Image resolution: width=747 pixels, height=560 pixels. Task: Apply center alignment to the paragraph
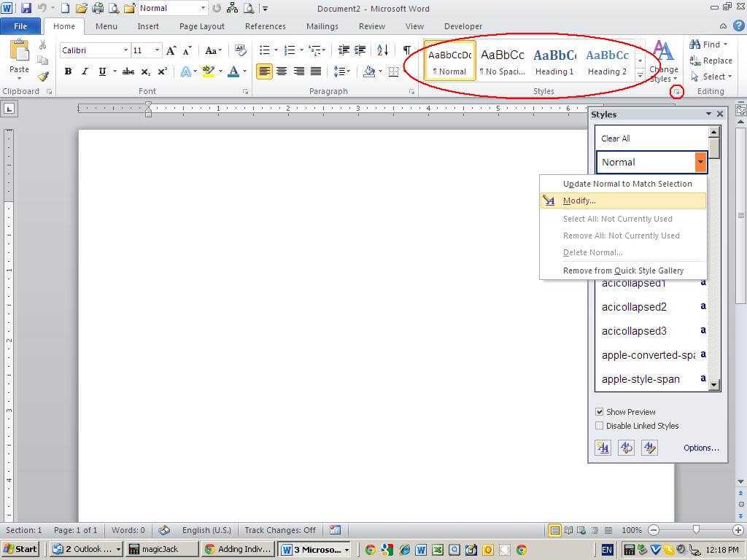point(281,71)
